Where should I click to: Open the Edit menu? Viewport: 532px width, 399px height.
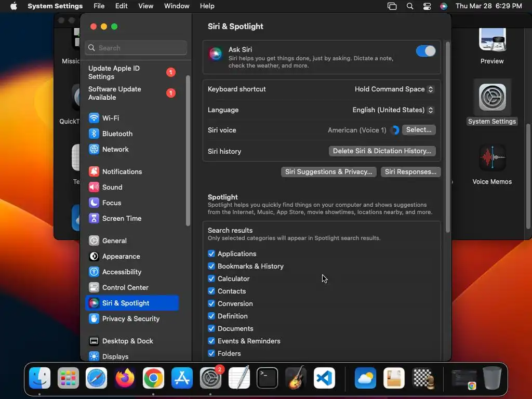click(x=121, y=6)
